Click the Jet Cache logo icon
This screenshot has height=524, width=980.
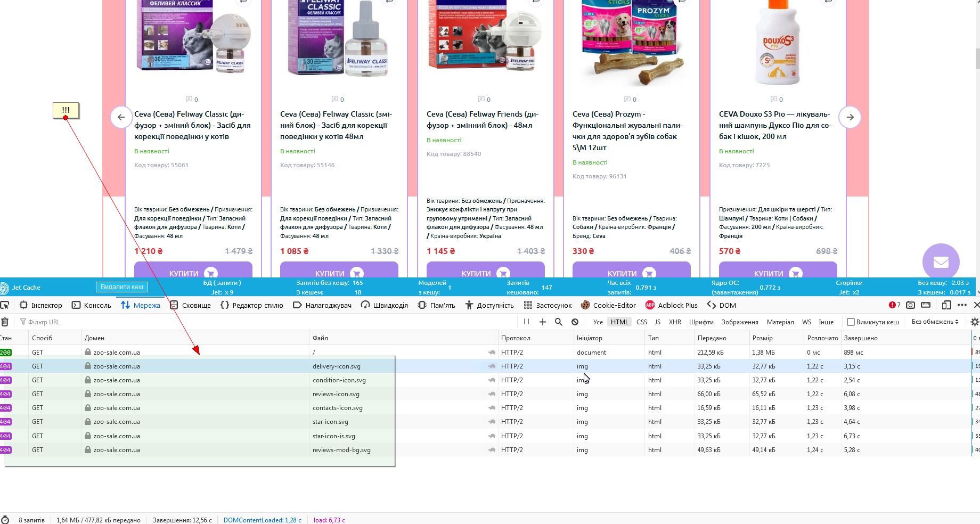coord(4,288)
